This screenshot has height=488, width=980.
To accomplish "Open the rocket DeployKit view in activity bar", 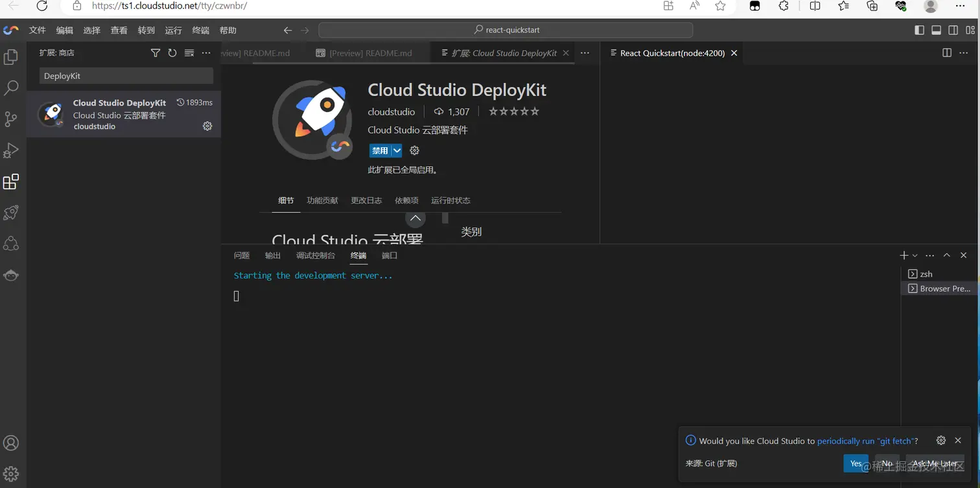I will point(11,213).
